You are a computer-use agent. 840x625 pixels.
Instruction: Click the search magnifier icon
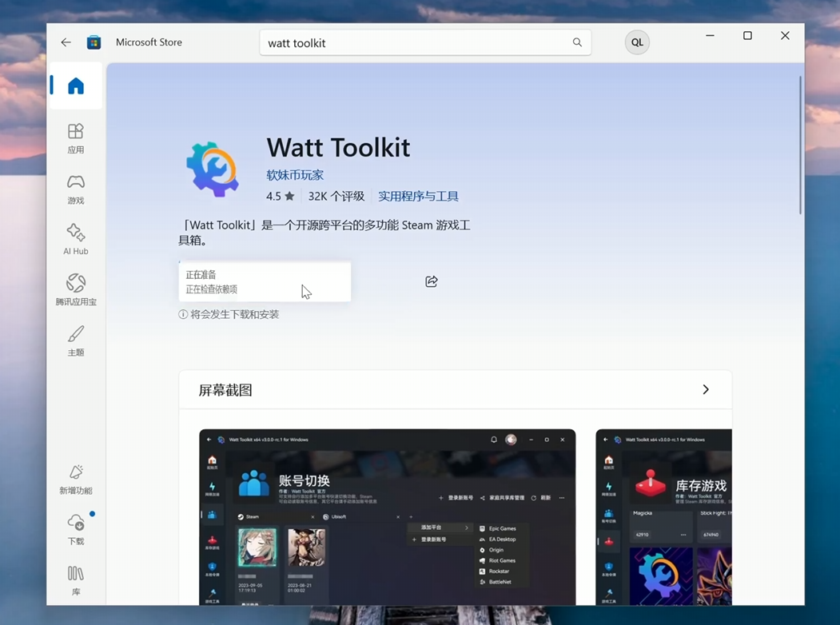(577, 42)
